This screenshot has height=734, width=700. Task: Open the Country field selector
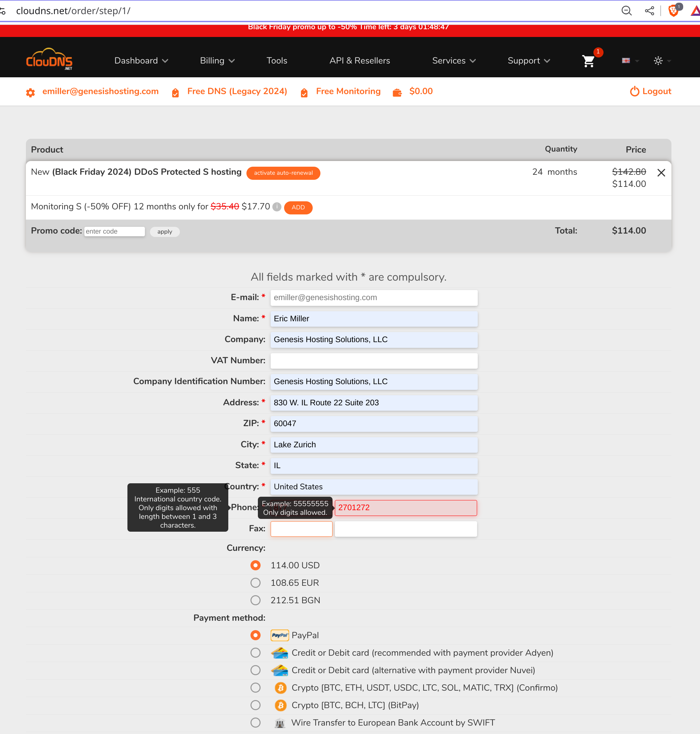(x=374, y=487)
